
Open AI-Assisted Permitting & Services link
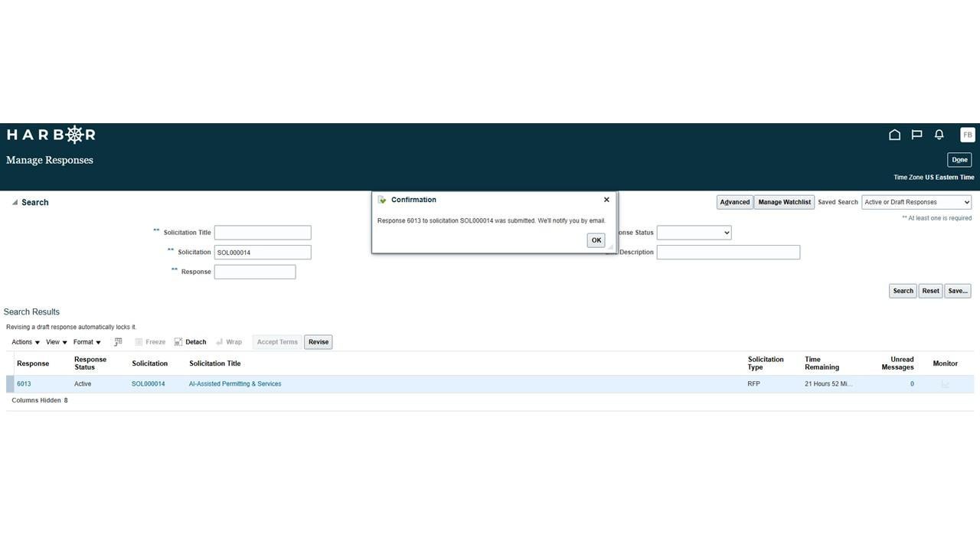[235, 384]
